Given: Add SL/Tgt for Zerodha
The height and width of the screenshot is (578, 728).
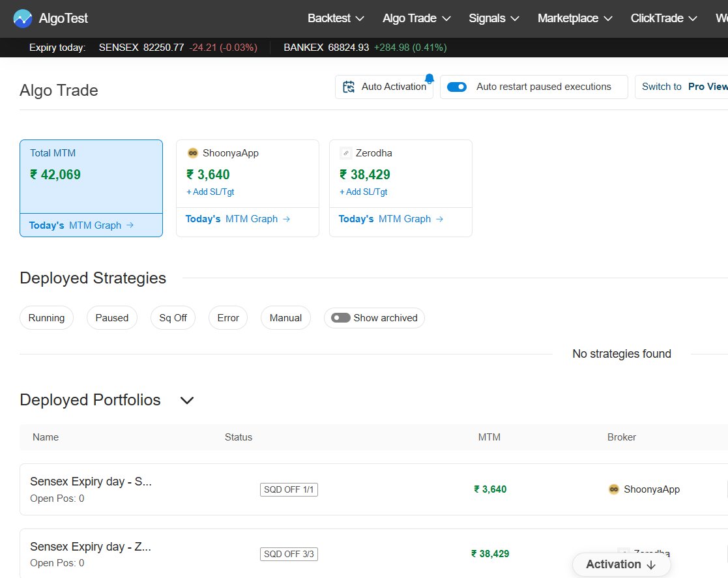Looking at the screenshot, I should (x=364, y=192).
